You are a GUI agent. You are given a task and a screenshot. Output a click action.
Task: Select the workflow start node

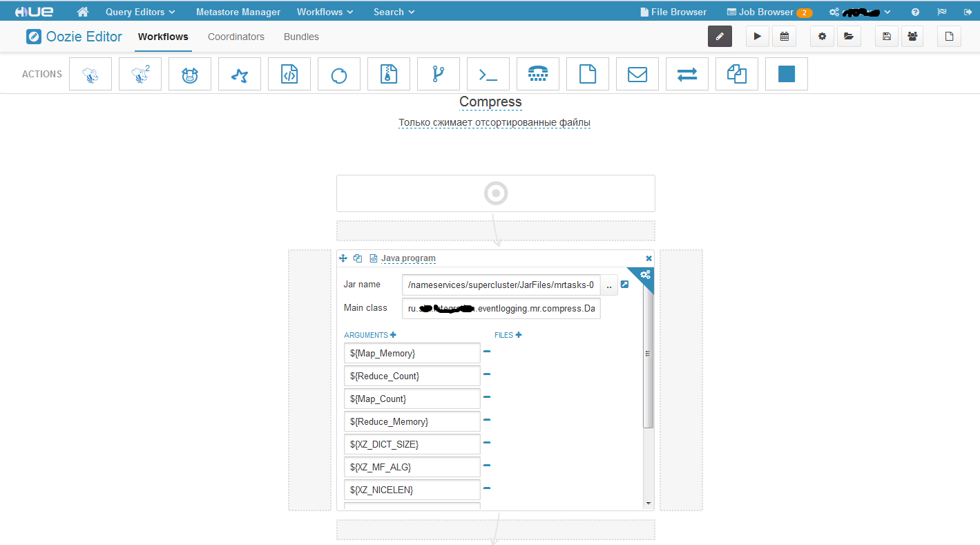496,193
